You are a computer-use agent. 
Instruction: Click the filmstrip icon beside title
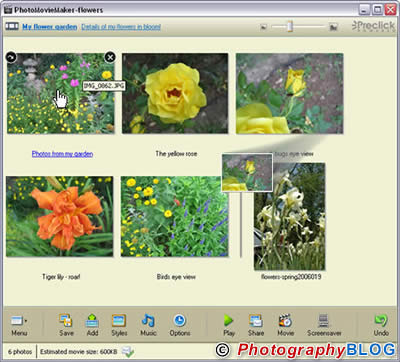click(x=12, y=26)
